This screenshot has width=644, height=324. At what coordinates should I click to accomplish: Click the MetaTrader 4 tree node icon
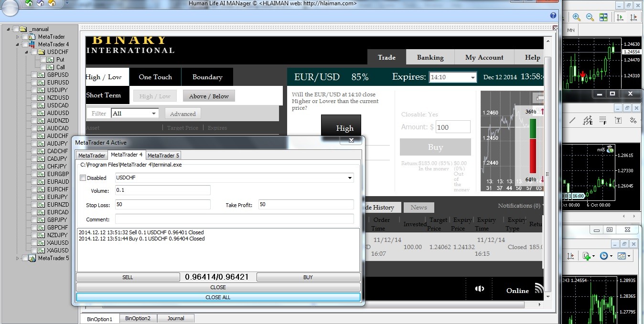(32, 44)
